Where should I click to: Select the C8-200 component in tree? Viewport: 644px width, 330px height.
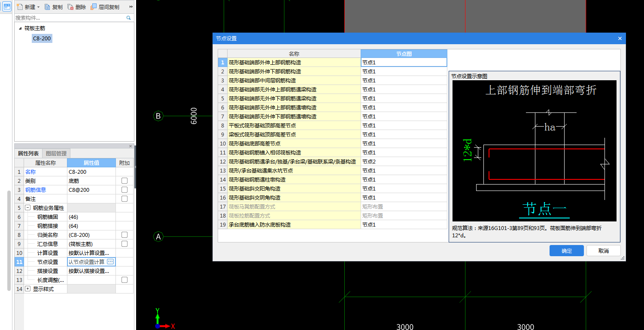[42, 39]
